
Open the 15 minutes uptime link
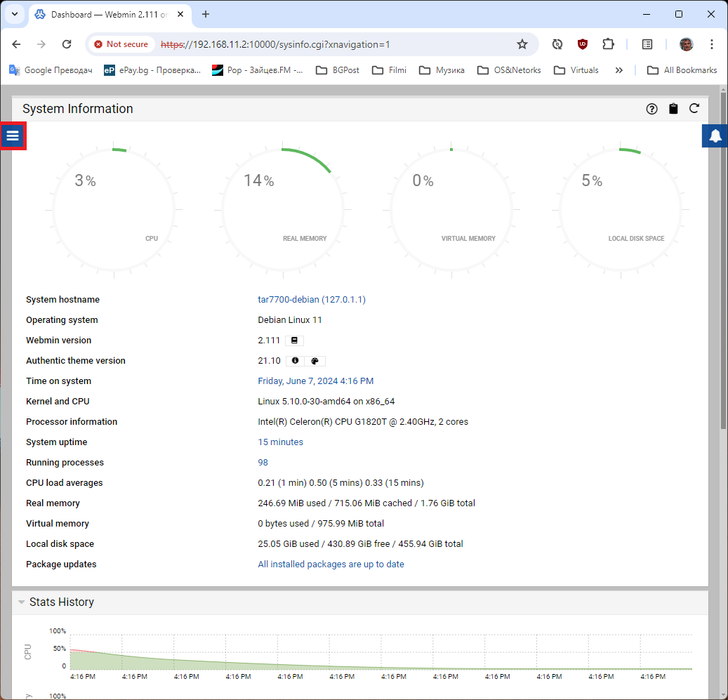click(280, 442)
